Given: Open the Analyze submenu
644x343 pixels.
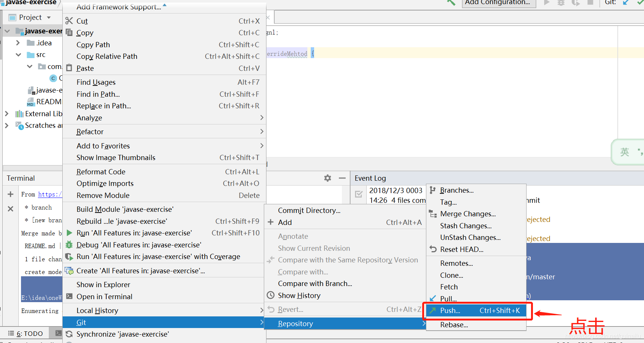Looking at the screenshot, I should pyautogui.click(x=164, y=118).
